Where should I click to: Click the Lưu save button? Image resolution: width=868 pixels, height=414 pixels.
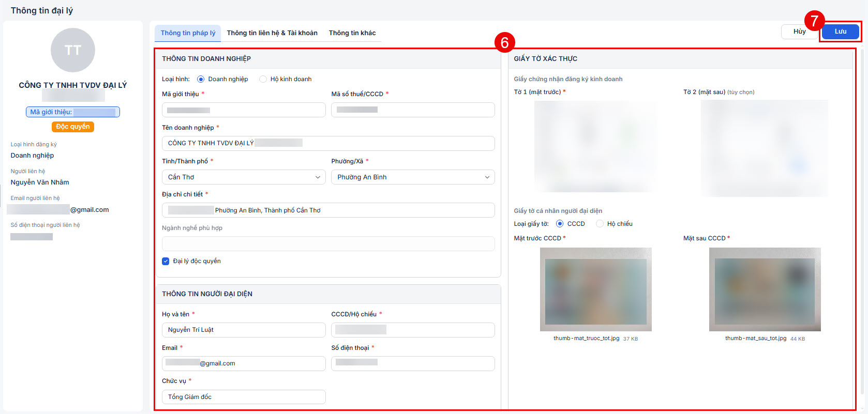tap(840, 32)
